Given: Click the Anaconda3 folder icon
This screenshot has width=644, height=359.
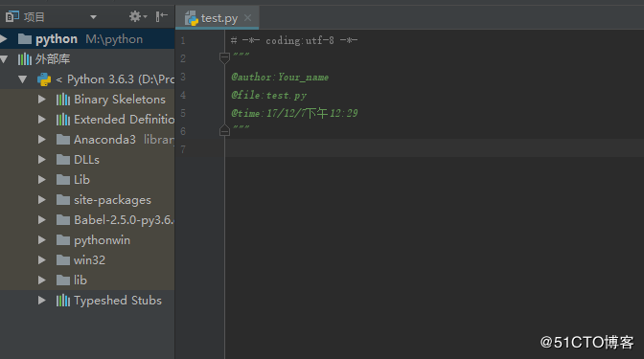Looking at the screenshot, I should click(x=63, y=140).
